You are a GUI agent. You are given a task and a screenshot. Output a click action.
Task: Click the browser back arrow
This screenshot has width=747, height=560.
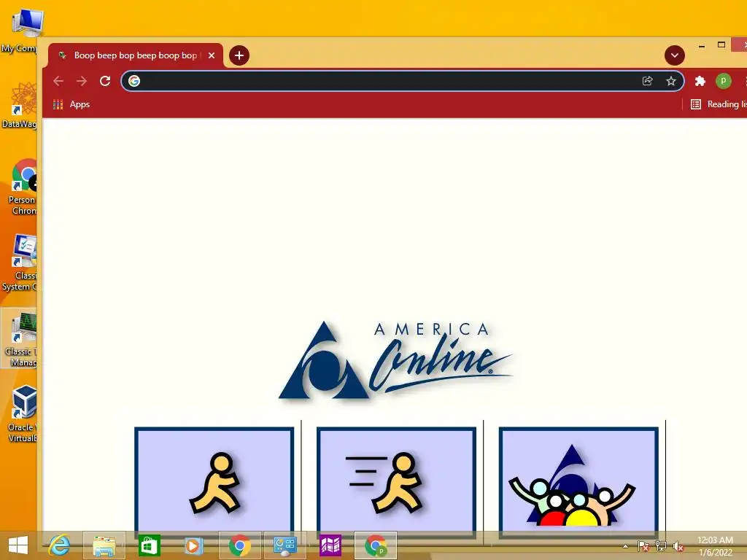(x=58, y=81)
